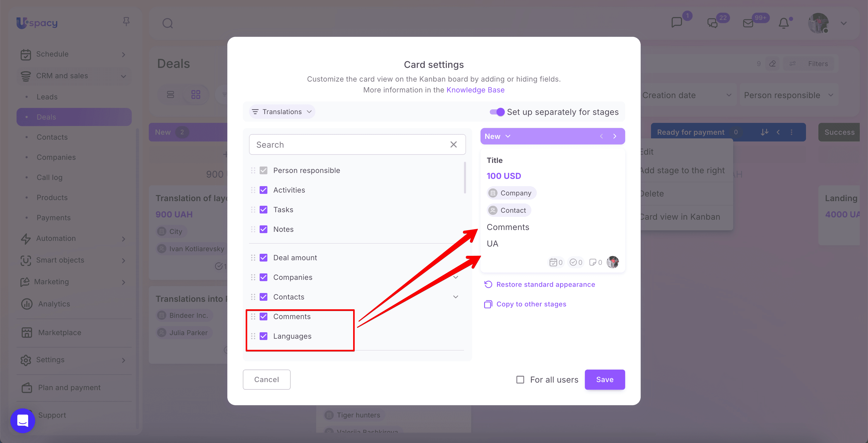Go to previous stage with left arrow
This screenshot has height=443, width=868.
click(x=601, y=136)
